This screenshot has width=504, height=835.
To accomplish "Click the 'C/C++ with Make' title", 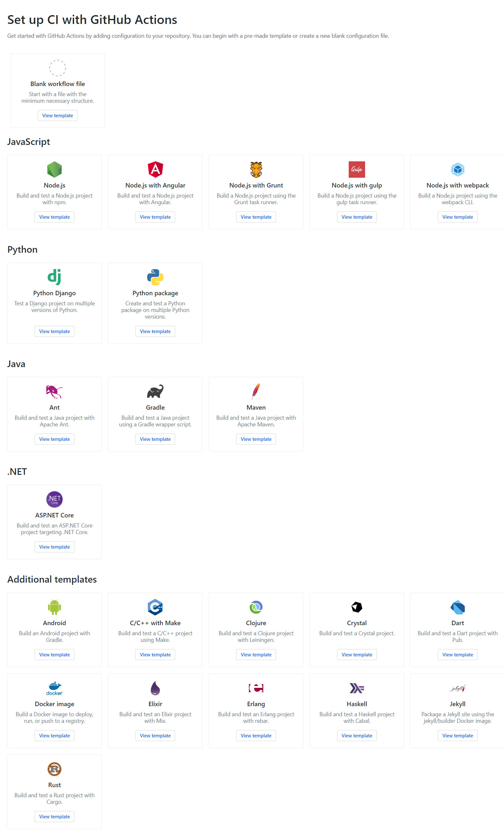I will (156, 623).
